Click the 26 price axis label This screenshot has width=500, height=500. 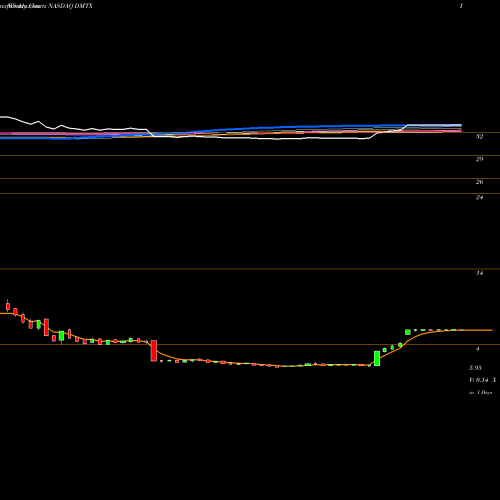click(x=479, y=182)
